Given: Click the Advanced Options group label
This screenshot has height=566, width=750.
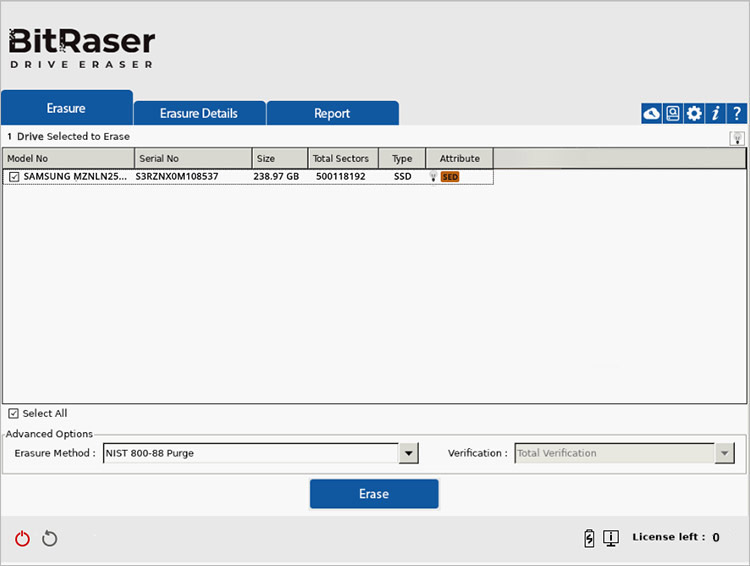Looking at the screenshot, I should coord(49,434).
